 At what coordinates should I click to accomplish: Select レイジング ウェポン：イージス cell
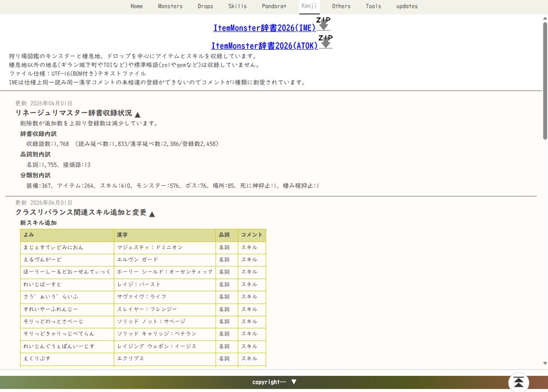(x=165, y=346)
